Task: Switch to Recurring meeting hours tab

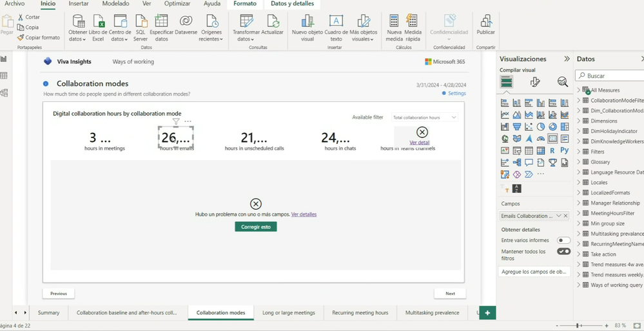Action: pos(360,312)
